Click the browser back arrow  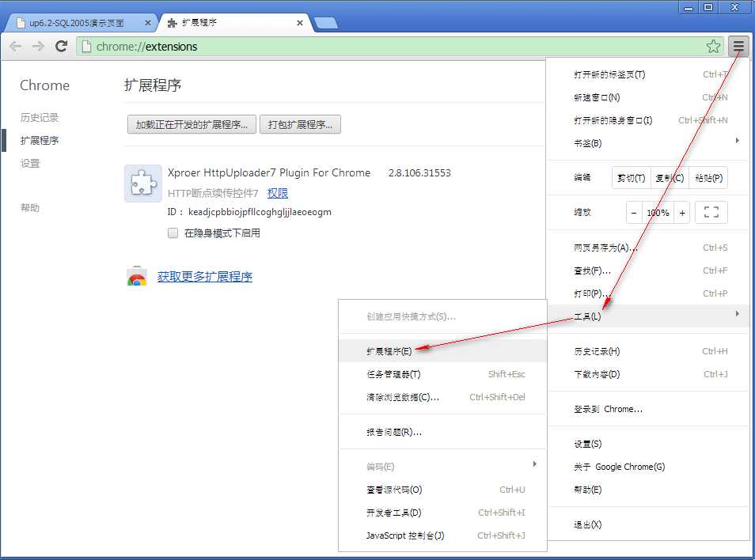pos(15,46)
